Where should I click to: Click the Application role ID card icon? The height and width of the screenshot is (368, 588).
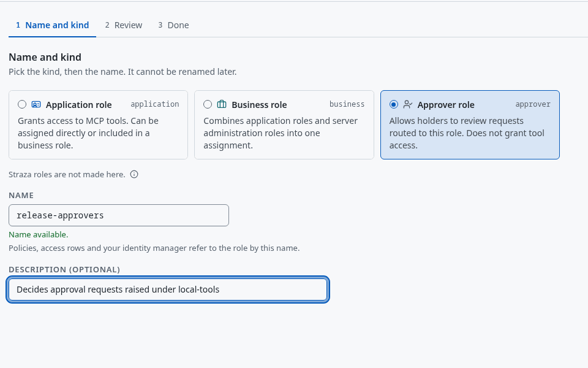coord(36,104)
